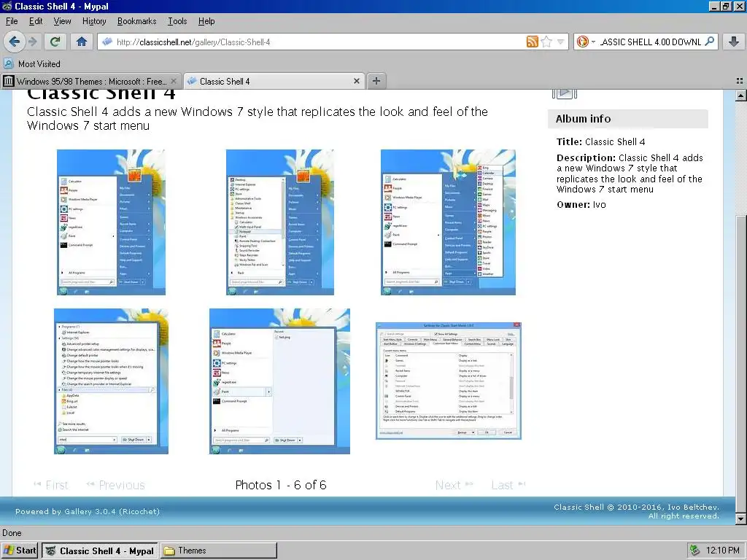Switch to Windows 95/98 Themes tab
Image resolution: width=747 pixels, height=560 pixels.
pos(90,82)
